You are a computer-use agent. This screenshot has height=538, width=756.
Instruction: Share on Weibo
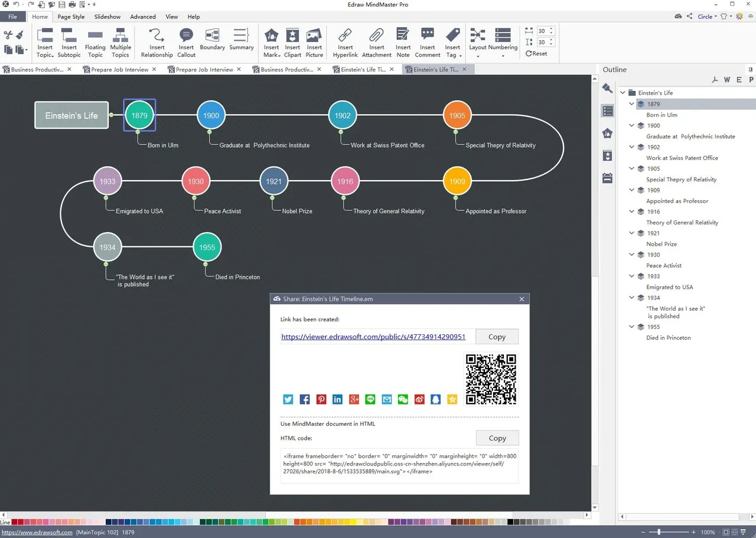(419, 400)
